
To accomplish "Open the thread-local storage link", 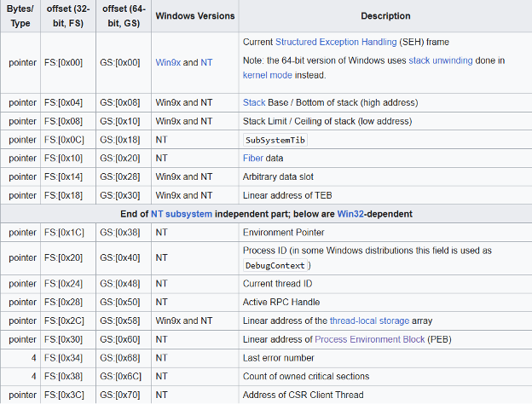I will tap(369, 320).
